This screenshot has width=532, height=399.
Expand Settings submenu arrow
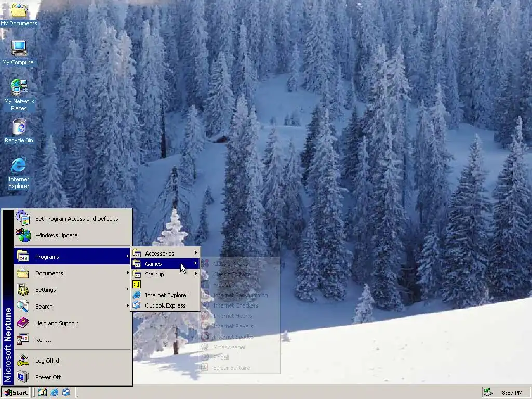128,289
